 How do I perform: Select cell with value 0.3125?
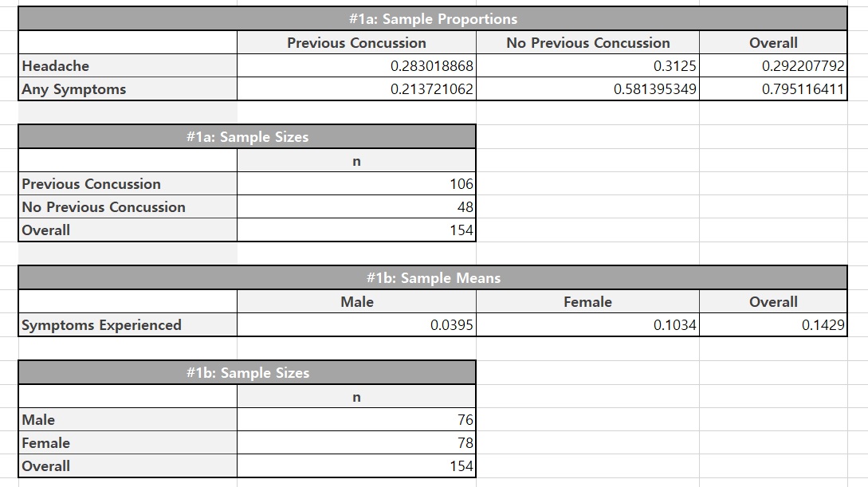tap(587, 66)
